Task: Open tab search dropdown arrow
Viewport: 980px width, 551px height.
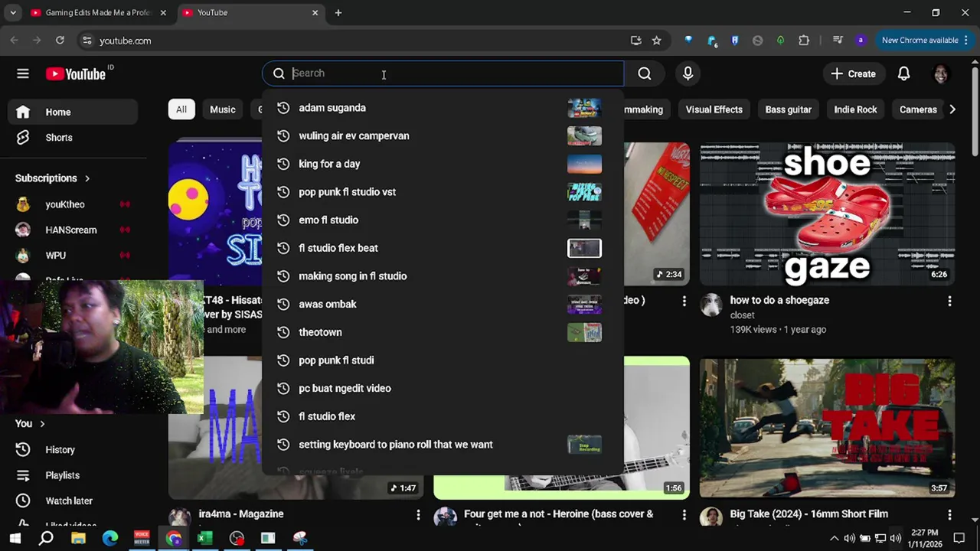Action: click(13, 13)
